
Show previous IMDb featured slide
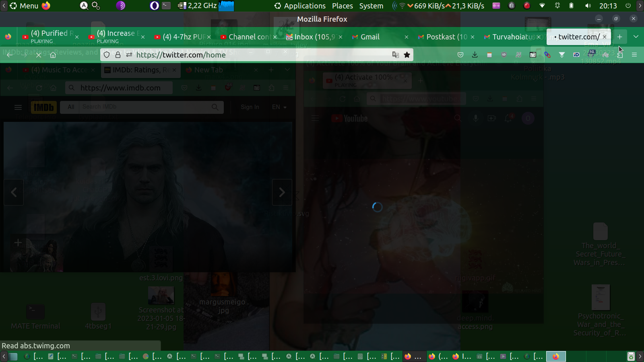14,192
